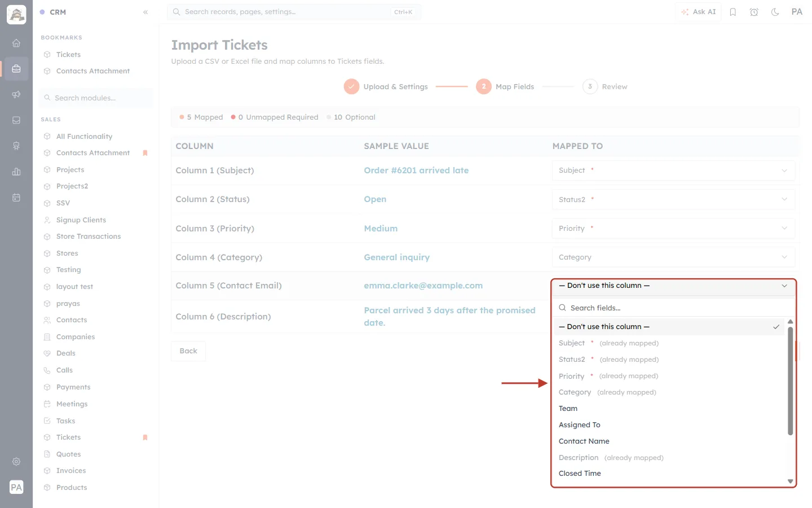Viewport: 812px width, 508px height.
Task: Open the Priority mapping dropdown for Column 3
Action: (x=673, y=228)
